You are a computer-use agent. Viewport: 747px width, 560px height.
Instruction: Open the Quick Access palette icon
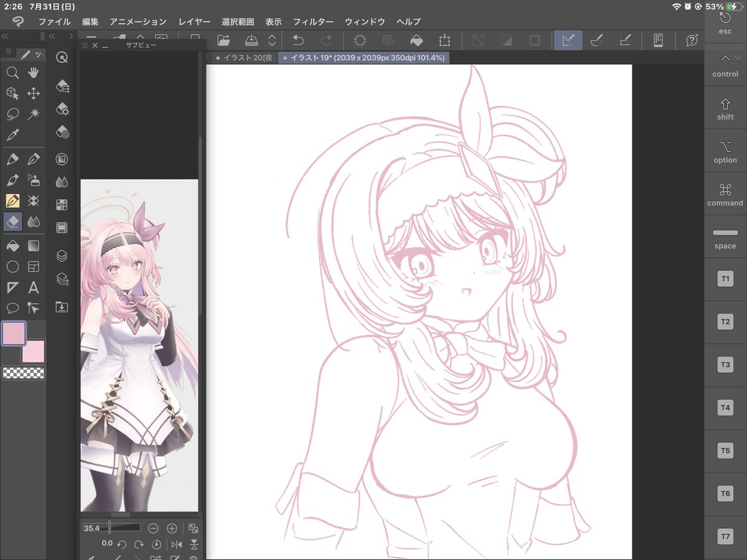click(x=62, y=57)
